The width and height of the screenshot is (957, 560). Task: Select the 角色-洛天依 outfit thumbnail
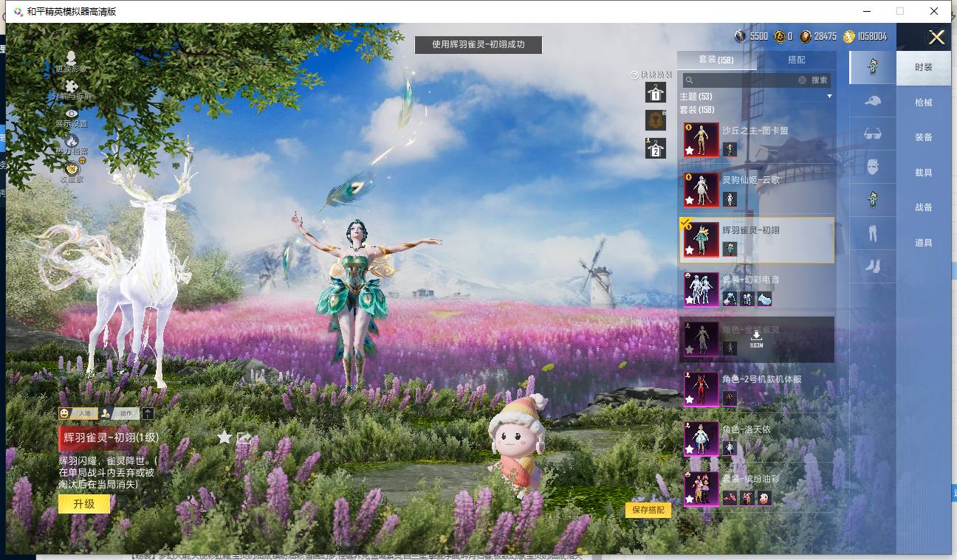click(702, 439)
